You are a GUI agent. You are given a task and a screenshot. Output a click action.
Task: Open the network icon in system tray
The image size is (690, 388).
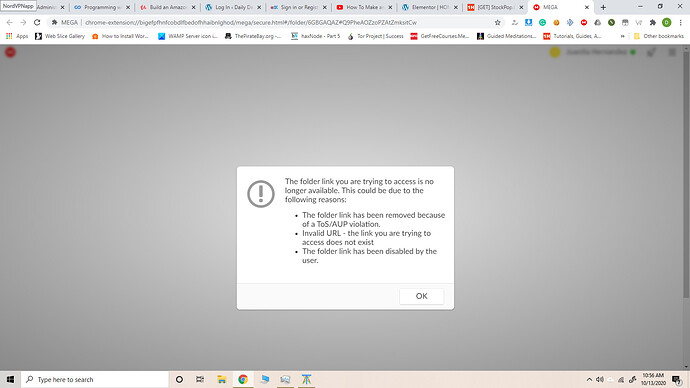coord(621,379)
